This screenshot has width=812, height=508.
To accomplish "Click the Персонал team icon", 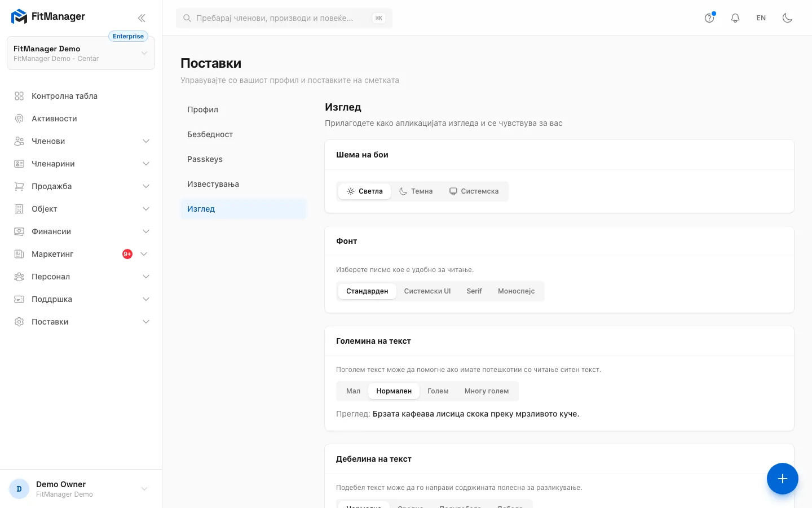I will tap(19, 277).
